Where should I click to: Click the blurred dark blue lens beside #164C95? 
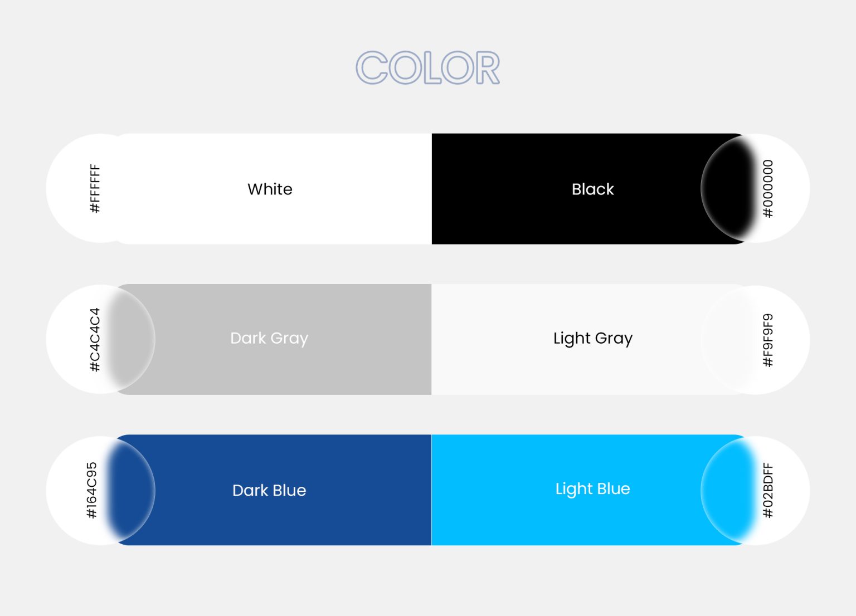[x=132, y=490]
